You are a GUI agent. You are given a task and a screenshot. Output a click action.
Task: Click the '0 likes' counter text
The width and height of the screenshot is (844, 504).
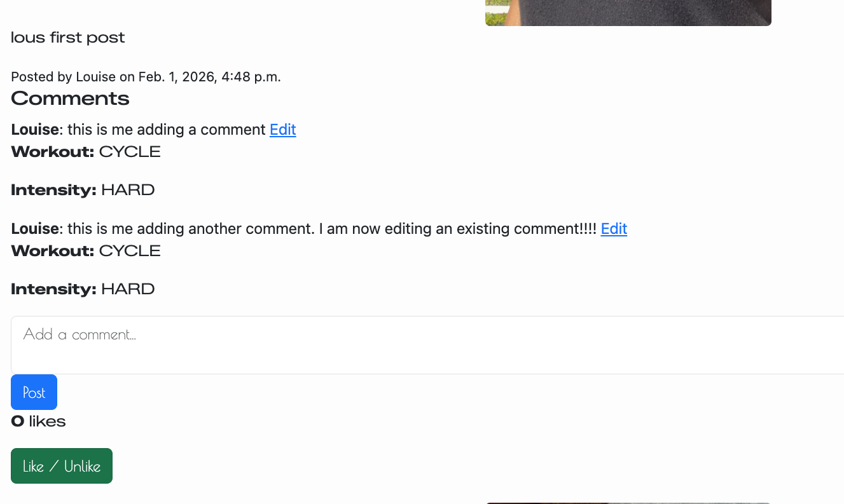38,421
